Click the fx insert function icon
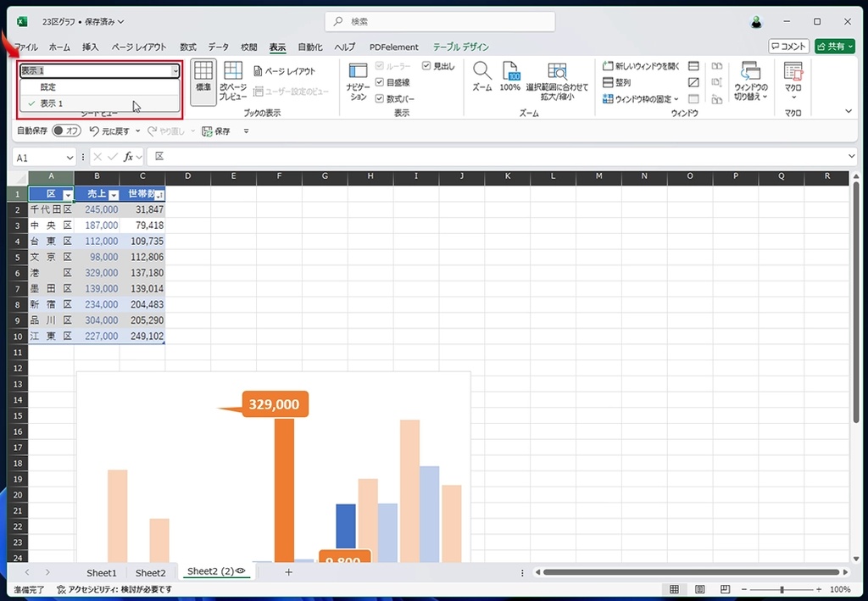This screenshot has height=601, width=868. coord(128,157)
